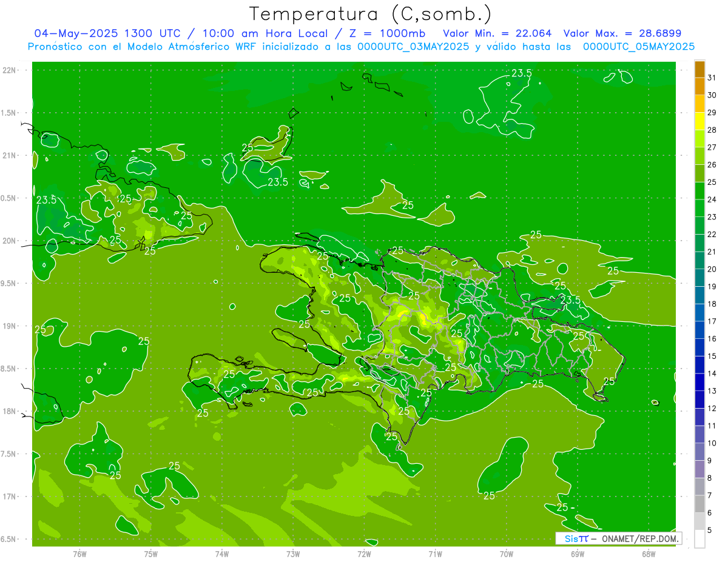Click the longitude label 70W
The image size is (728, 562).
pos(507,554)
